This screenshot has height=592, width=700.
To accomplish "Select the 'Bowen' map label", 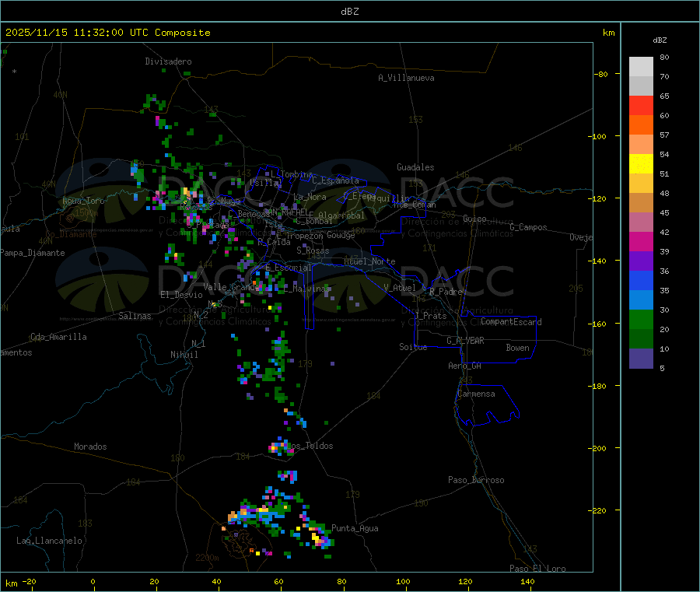I will point(517,348).
